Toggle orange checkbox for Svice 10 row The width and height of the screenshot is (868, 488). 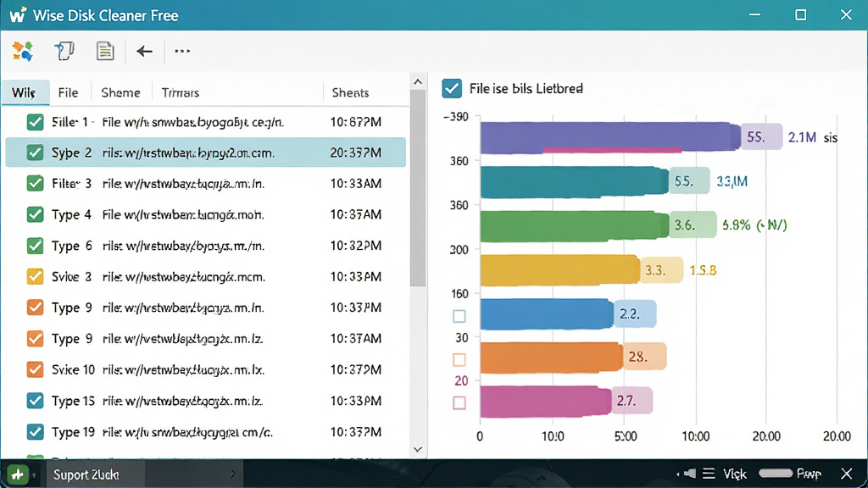(35, 369)
